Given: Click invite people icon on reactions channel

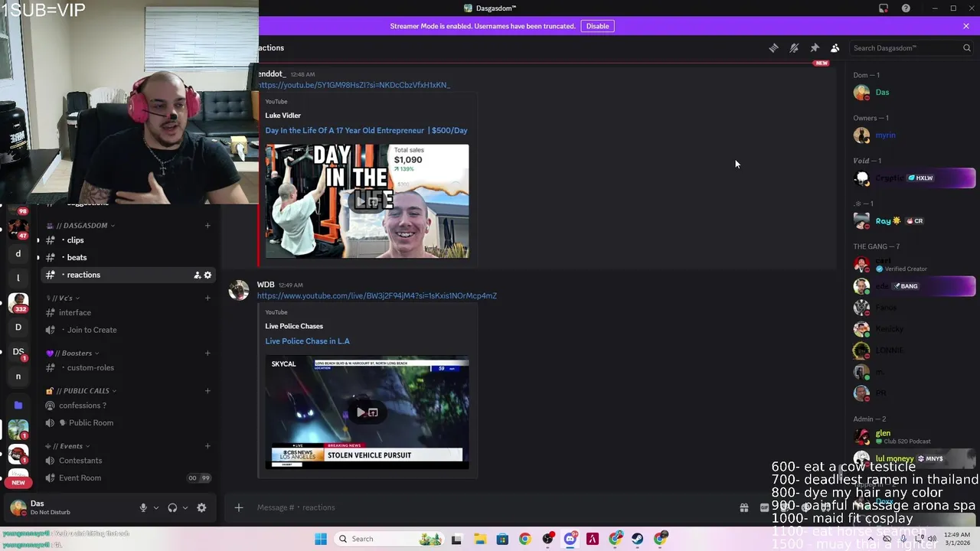Looking at the screenshot, I should pos(197,275).
